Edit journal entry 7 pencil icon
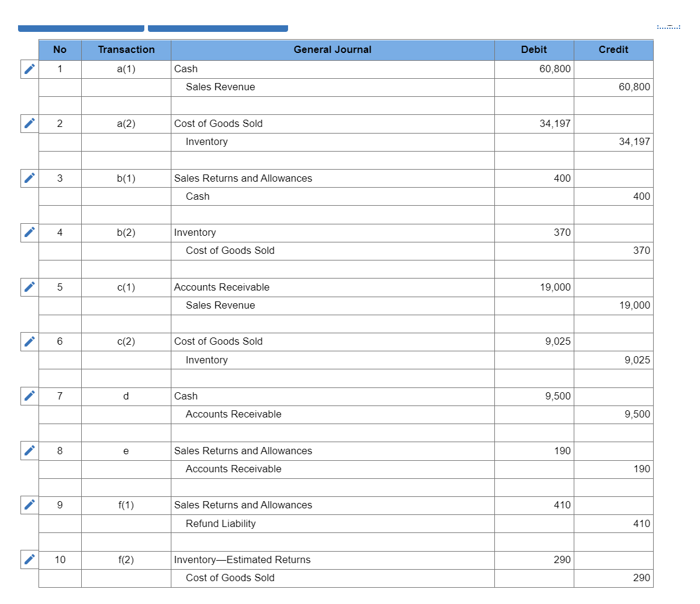This screenshot has height=604, width=700. (29, 396)
